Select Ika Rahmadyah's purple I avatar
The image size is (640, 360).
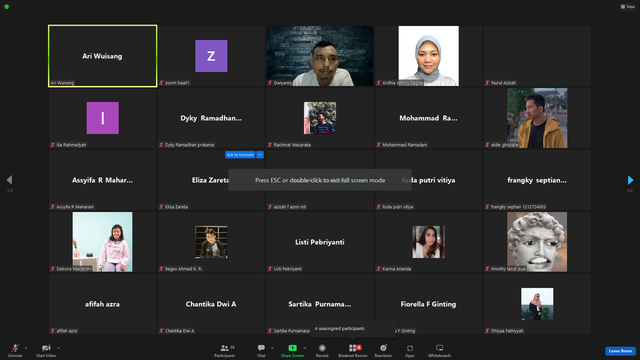tap(102, 118)
